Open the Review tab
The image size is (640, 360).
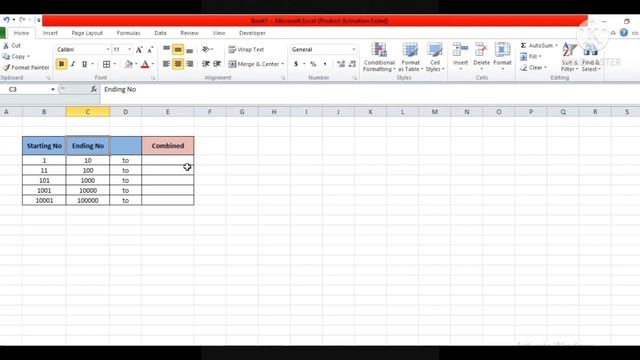click(x=189, y=33)
